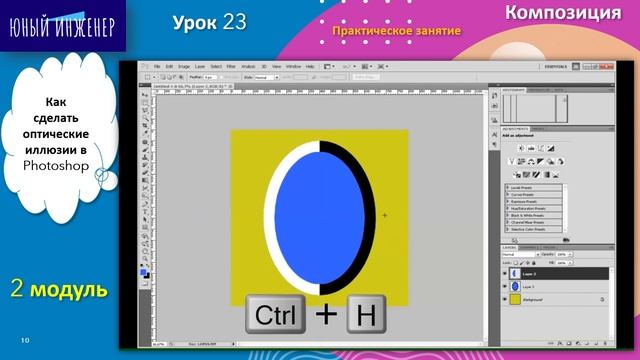Open the Opacity slider arrow
The image size is (640, 360).
point(570,254)
